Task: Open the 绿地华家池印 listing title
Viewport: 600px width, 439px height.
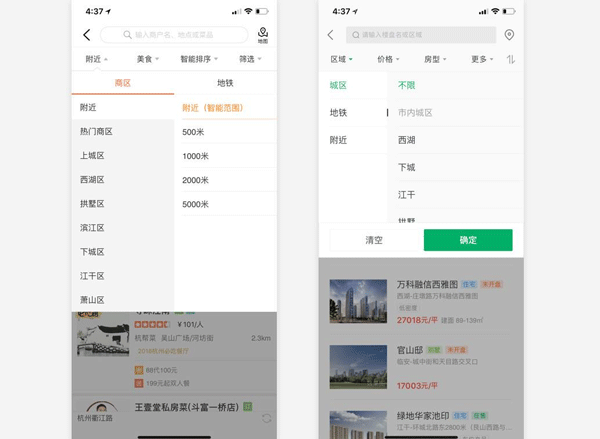Action: (423, 416)
